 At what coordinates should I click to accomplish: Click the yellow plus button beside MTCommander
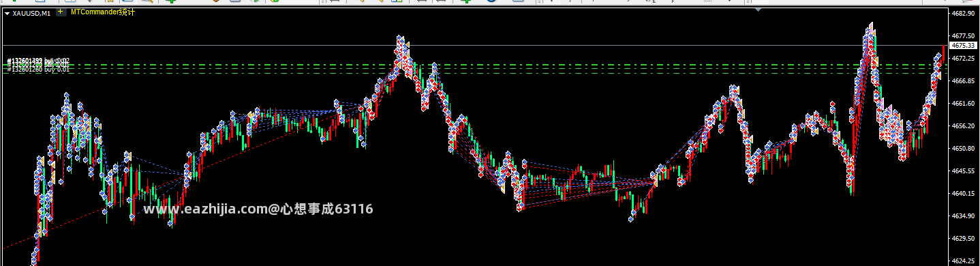coord(61,12)
